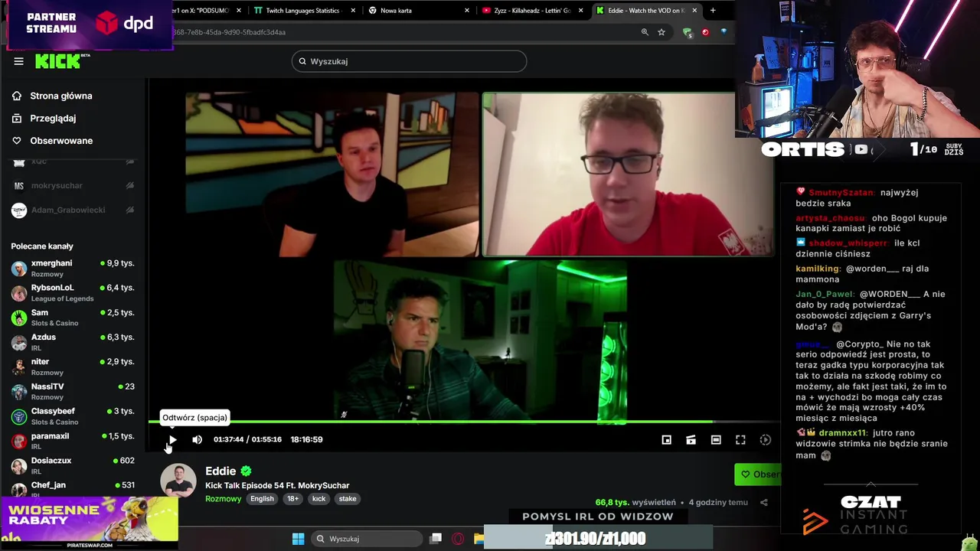The height and width of the screenshot is (551, 980).
Task: Open the blue gem browser extension
Action: tap(724, 32)
